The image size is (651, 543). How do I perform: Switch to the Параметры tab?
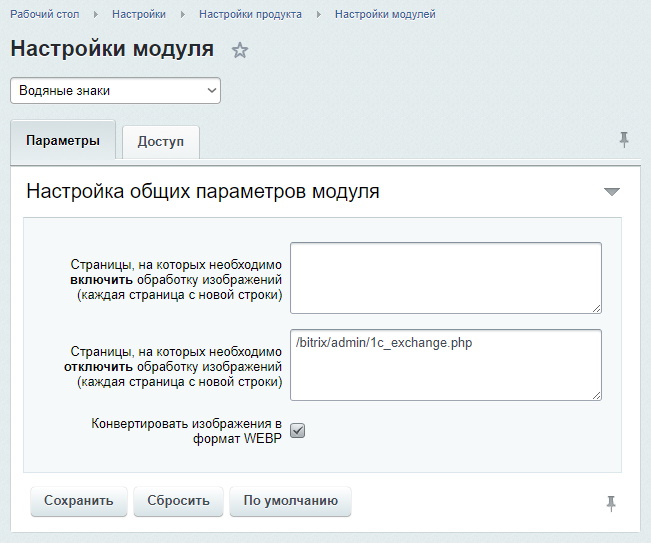[63, 141]
